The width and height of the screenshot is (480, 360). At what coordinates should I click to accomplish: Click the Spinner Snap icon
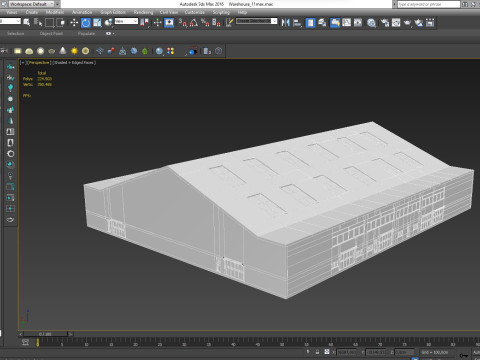pos(216,23)
